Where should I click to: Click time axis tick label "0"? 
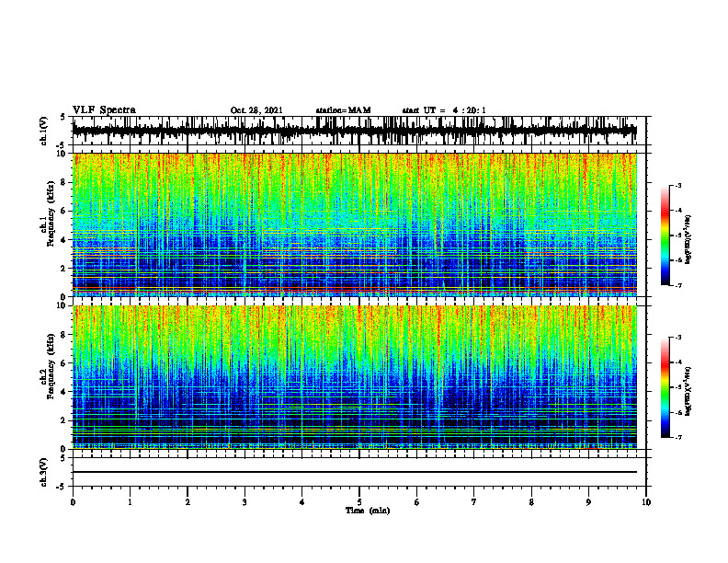[x=73, y=502]
